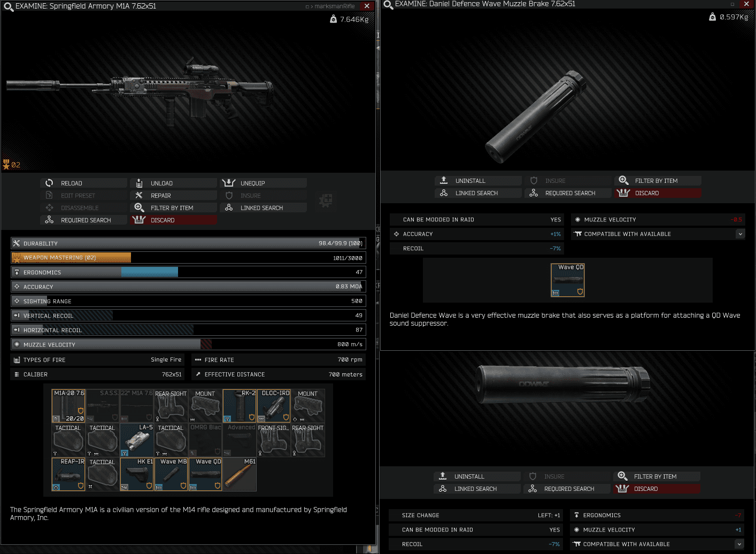Image resolution: width=756 pixels, height=554 pixels.
Task: Select the RK-2 foregrip slot
Action: [240, 406]
